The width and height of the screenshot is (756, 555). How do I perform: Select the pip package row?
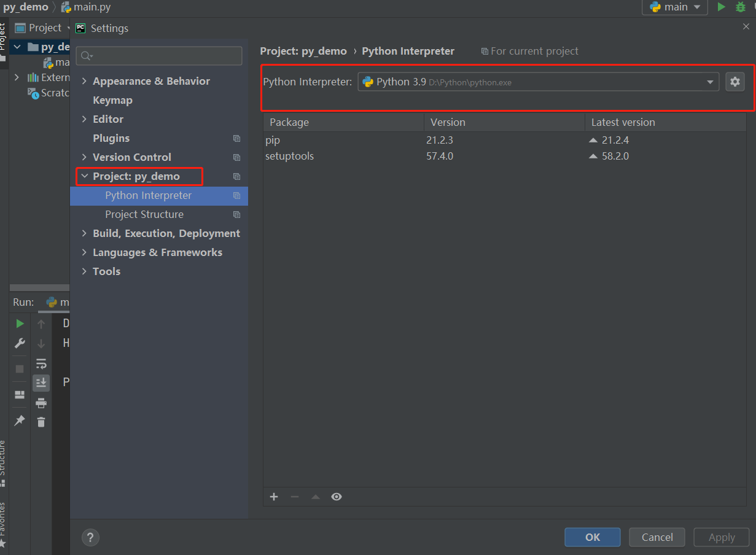(505, 140)
